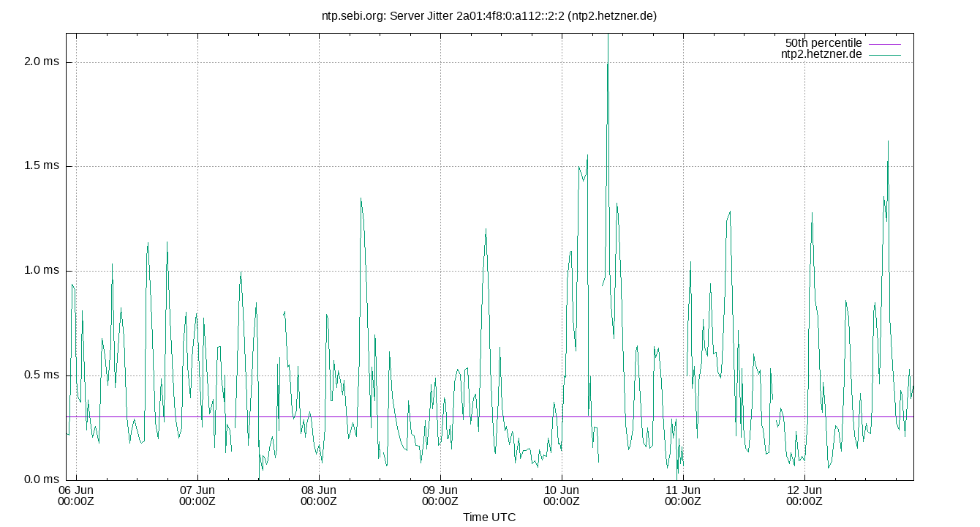The height and width of the screenshot is (527, 980).
Task: Click the '1.0 ms' y-axis label
Action: coord(42,271)
